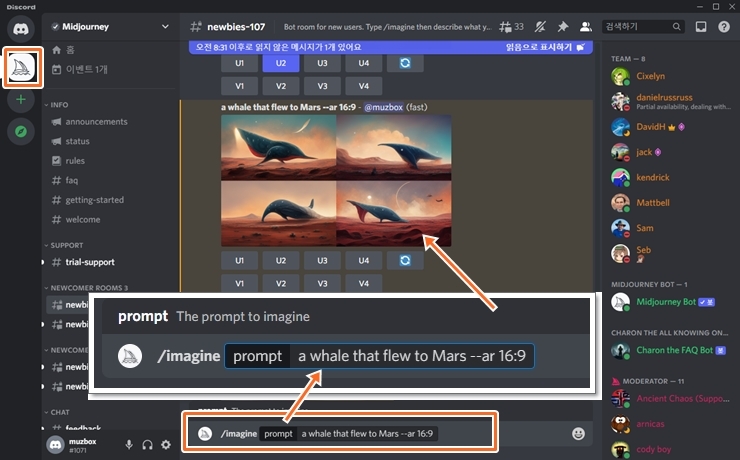The height and width of the screenshot is (460, 740).
Task: Explore public servers via compass icon
Action: coord(20,132)
